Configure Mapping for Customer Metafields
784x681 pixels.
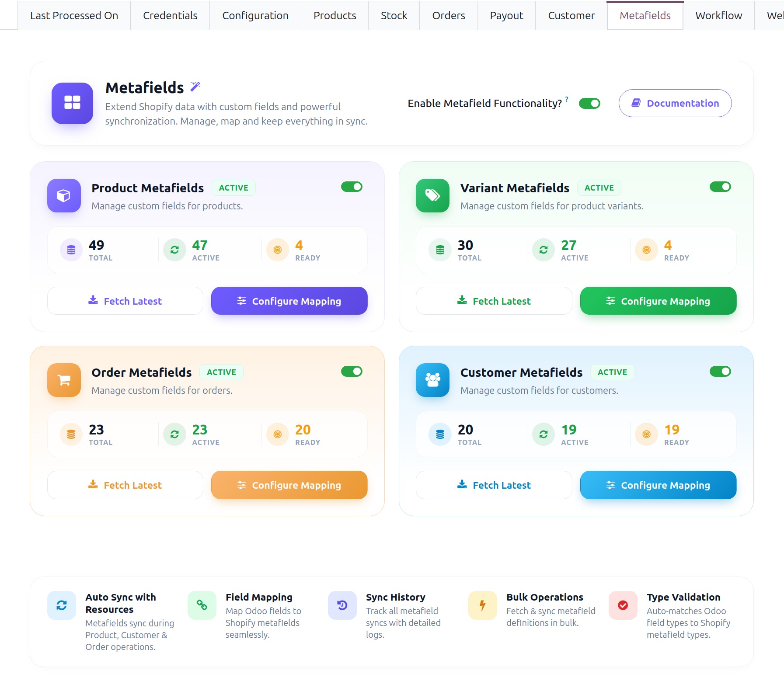[658, 485]
